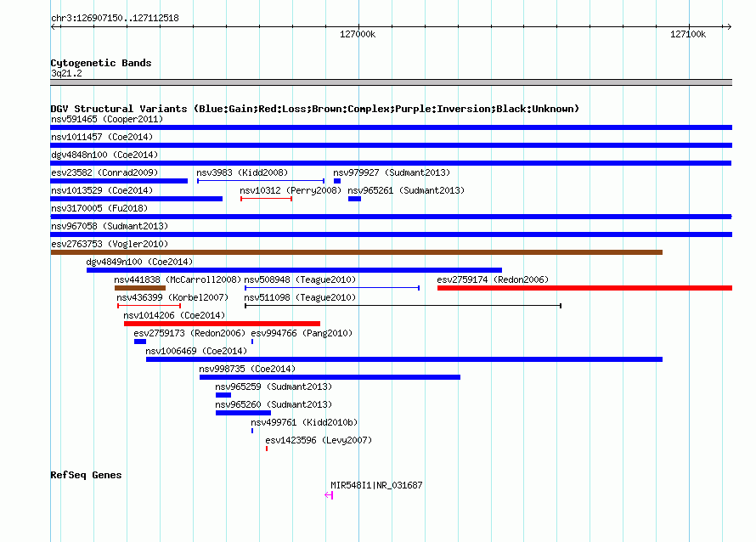Open nsv967058 (Sudmant2013) label
This screenshot has width=756, height=542.
pos(110,226)
